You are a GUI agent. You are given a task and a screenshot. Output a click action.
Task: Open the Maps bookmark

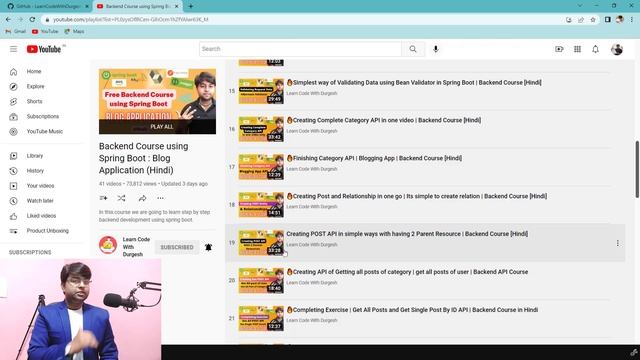click(x=74, y=31)
